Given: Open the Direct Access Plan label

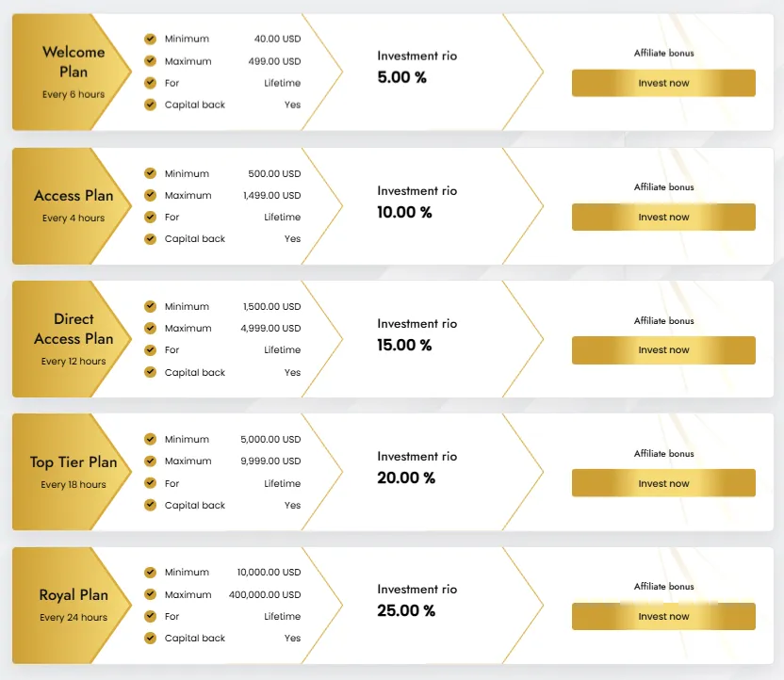Looking at the screenshot, I should (71, 338).
